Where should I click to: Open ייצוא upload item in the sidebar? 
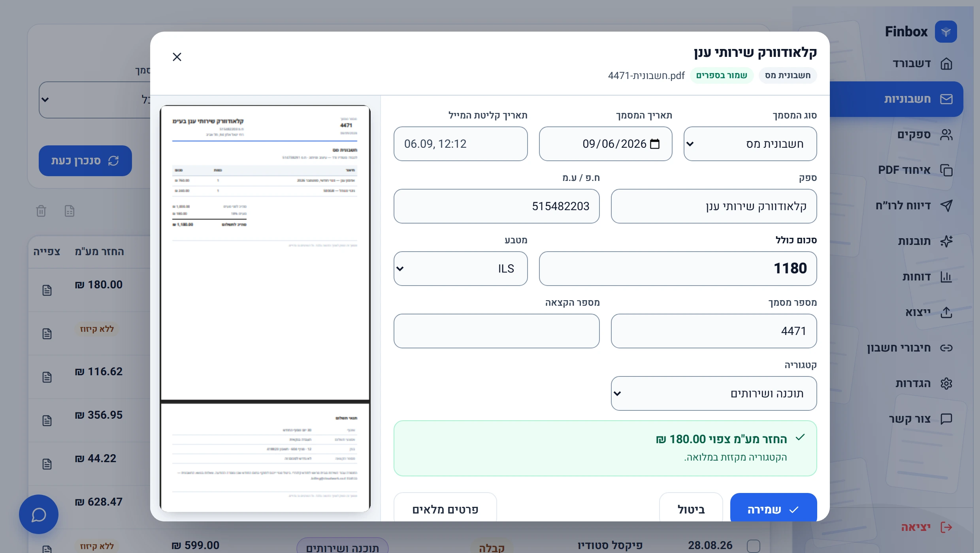tap(929, 312)
